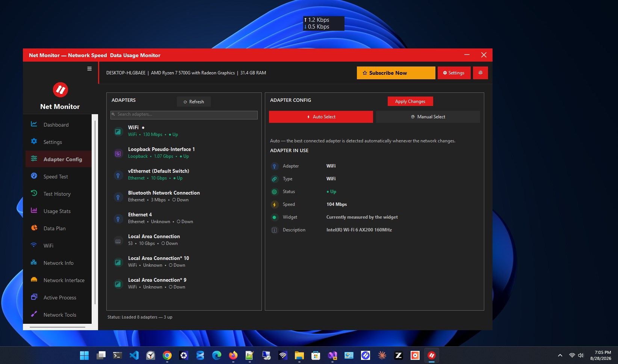Click the Description info icon
618x364 pixels.
[x=274, y=230]
